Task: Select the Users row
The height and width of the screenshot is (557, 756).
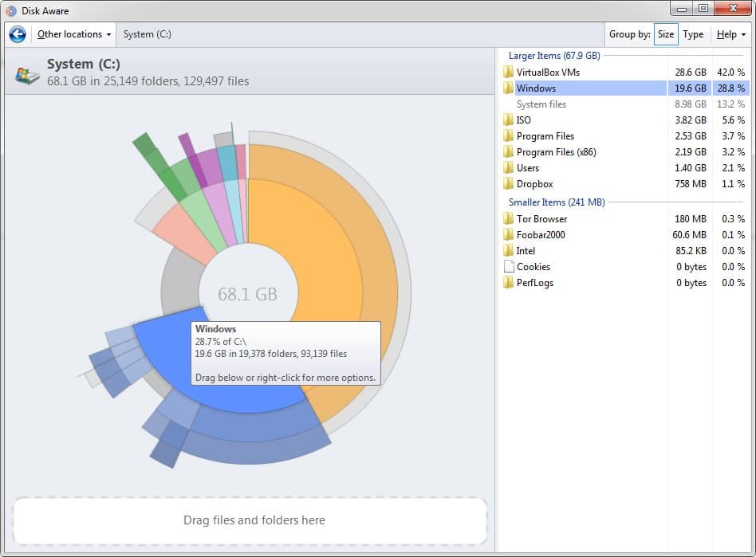Action: (x=624, y=167)
